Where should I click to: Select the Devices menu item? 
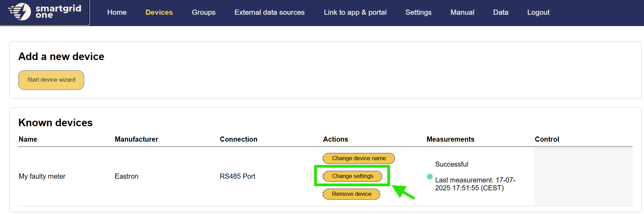[x=159, y=12]
